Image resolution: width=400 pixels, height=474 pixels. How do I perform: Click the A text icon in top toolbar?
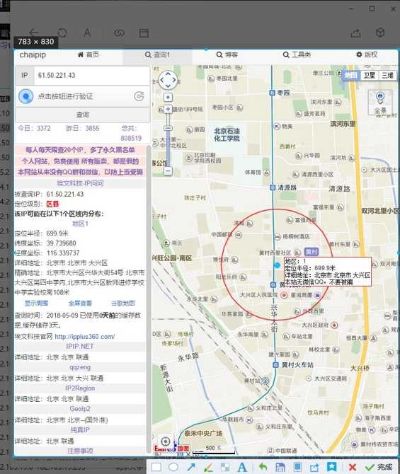tap(87, 33)
